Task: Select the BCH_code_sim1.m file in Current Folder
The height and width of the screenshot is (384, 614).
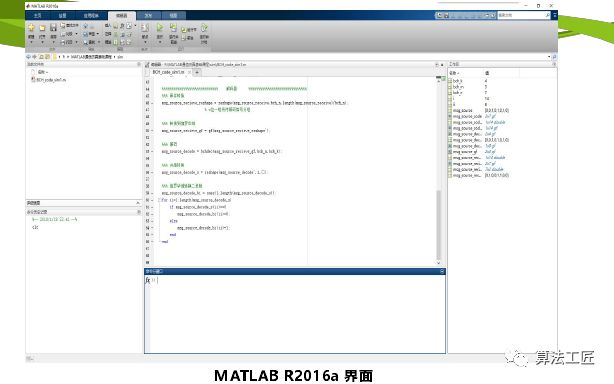Action: (49, 80)
